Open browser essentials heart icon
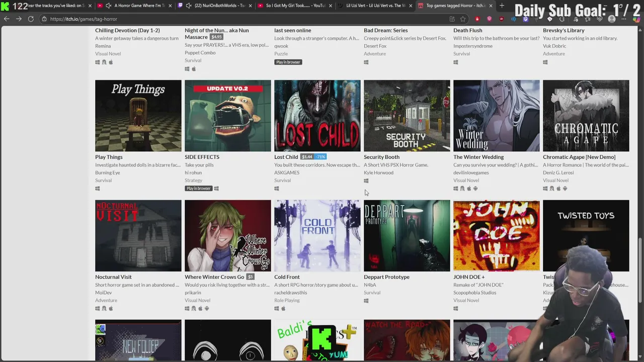Screen dimensions: 644x362 pos(600,19)
